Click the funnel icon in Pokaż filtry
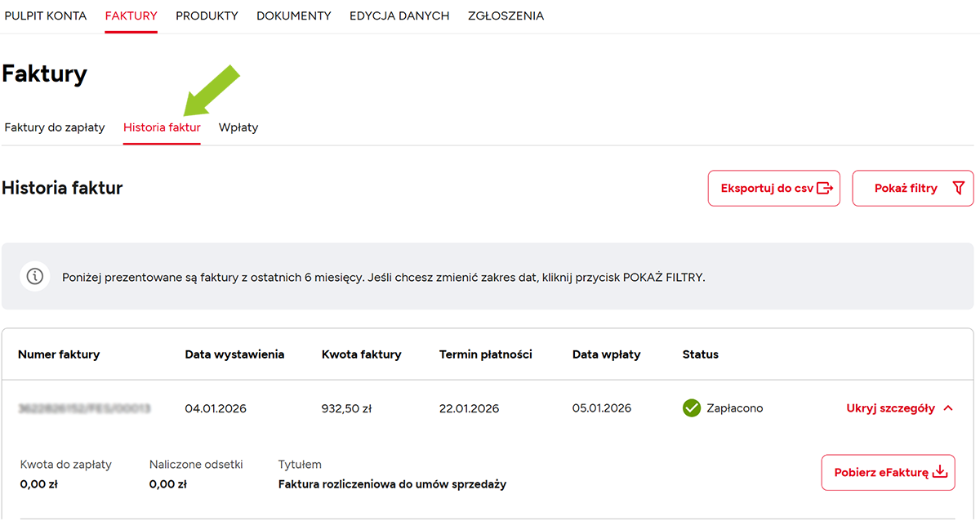This screenshot has width=980, height=521. (958, 189)
